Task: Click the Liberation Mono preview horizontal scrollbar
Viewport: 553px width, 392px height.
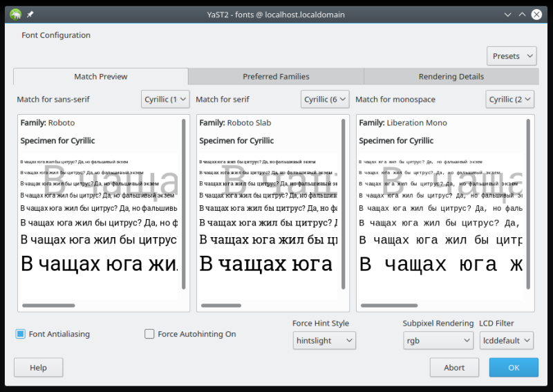Action: pos(389,306)
